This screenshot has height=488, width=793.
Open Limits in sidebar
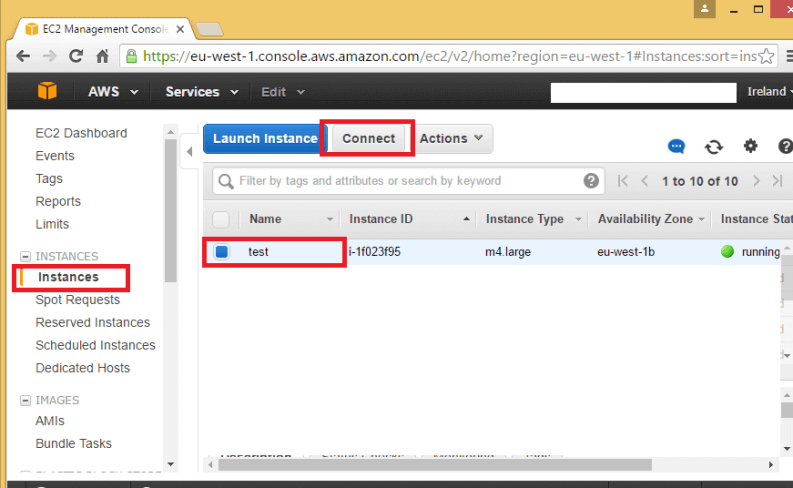(52, 224)
